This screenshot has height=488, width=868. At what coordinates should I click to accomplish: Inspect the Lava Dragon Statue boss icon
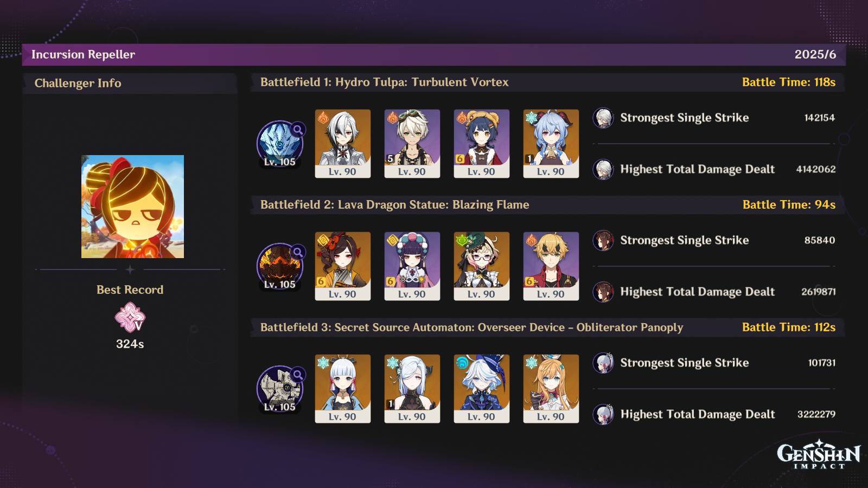(x=280, y=267)
